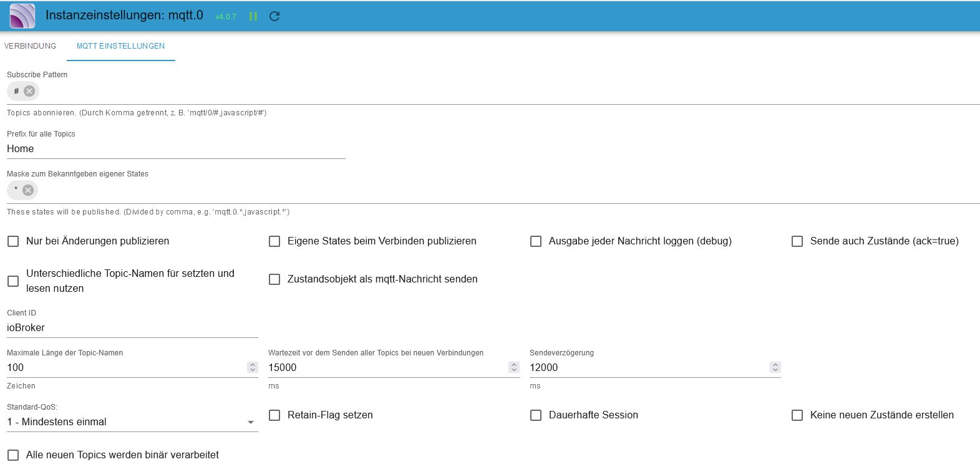Focus the Client ID input field
Image resolution: width=980 pixels, height=472 pixels.
(132, 328)
